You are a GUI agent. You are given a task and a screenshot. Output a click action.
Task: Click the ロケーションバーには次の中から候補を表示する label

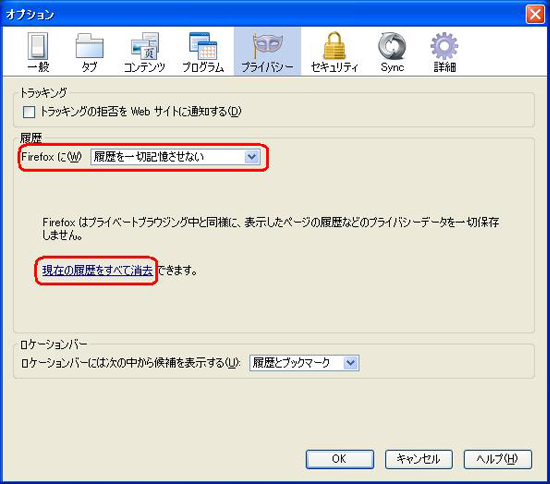(130, 363)
